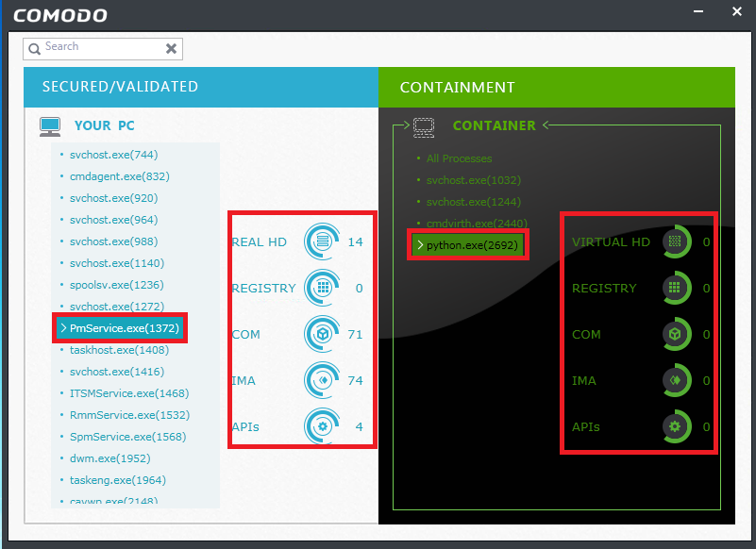Image resolution: width=756 pixels, height=549 pixels.
Task: Select ITSMService.exe(1468) process
Action: pos(129,393)
